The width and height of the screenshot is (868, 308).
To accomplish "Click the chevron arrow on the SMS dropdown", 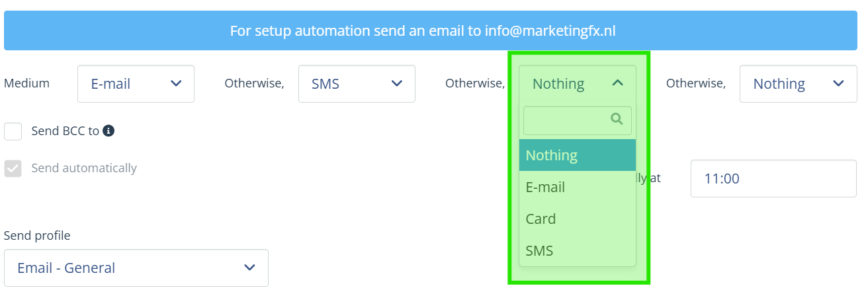I will pos(397,83).
